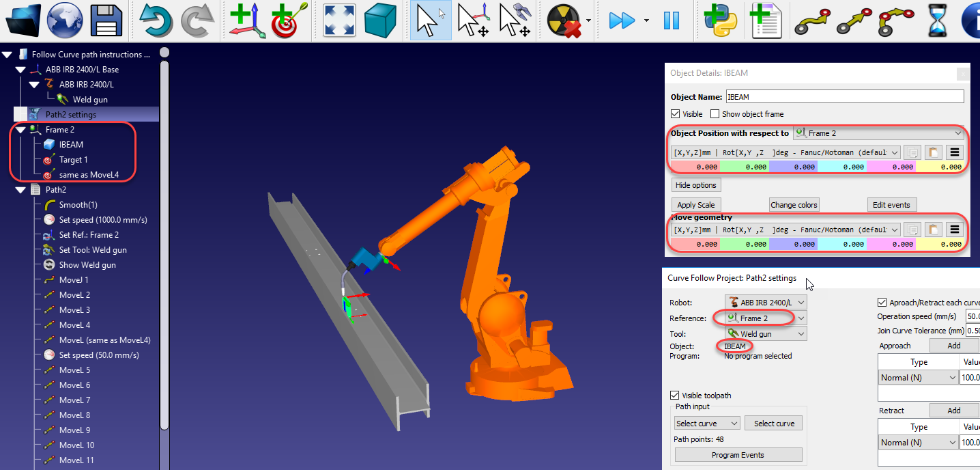The width and height of the screenshot is (980, 470).
Task: Select the IBEAM item in the tree
Action: [71, 145]
